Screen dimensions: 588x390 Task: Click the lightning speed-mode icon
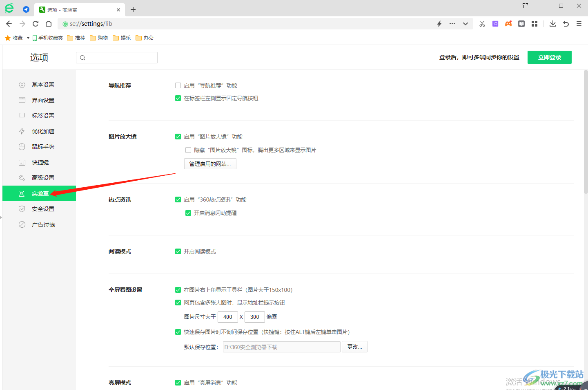pos(439,24)
